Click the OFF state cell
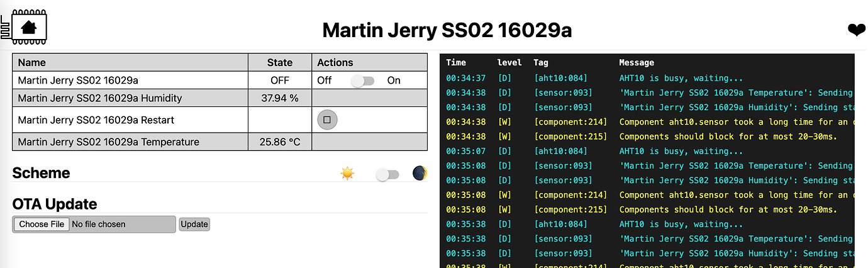The width and height of the screenshot is (868, 268). click(x=280, y=81)
